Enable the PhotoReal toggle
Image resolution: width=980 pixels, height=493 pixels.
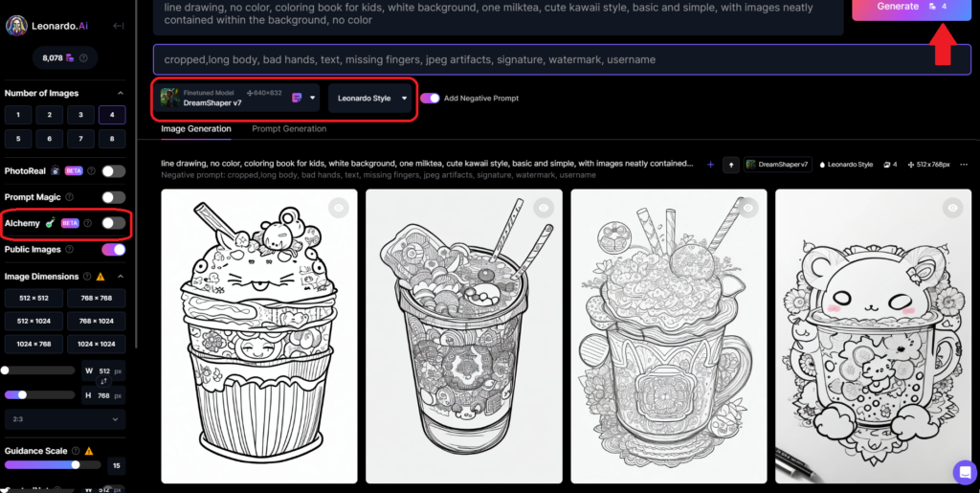114,171
